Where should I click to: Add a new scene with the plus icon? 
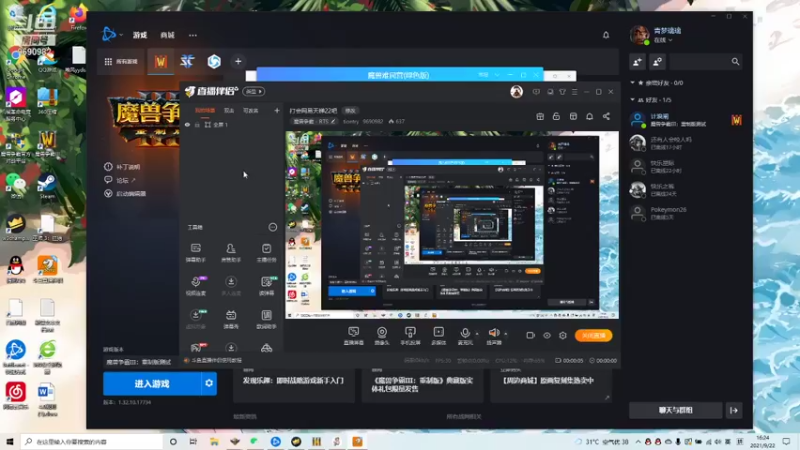(x=277, y=110)
